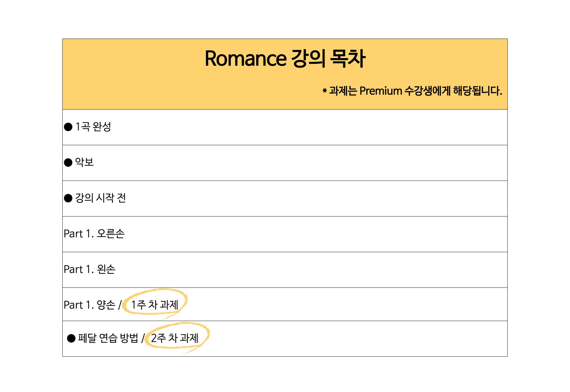Click the Romance 강의 목차 title

[285, 58]
